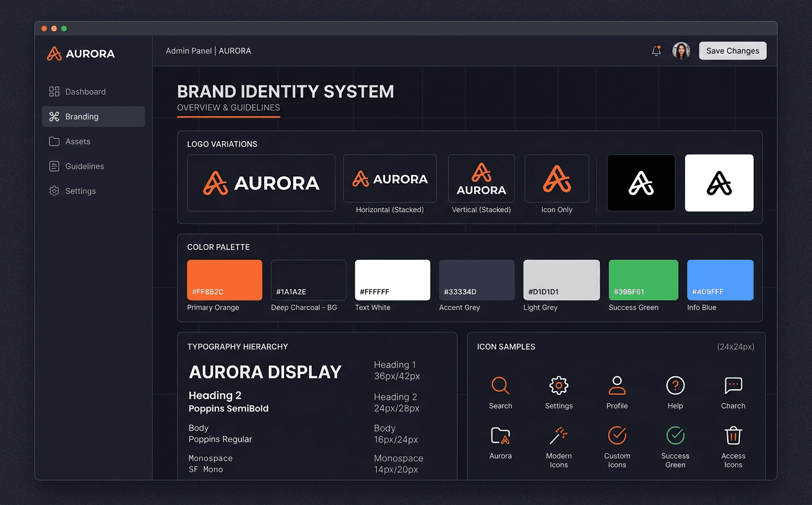Image resolution: width=812 pixels, height=505 pixels.
Task: Select the Settings gear icon sample
Action: pyautogui.click(x=559, y=386)
